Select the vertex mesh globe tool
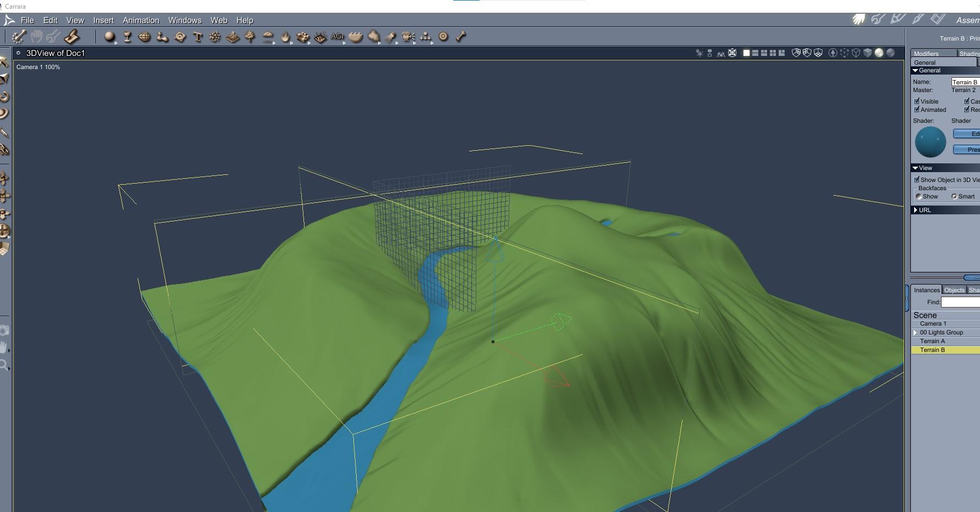980x512 pixels. 144,37
